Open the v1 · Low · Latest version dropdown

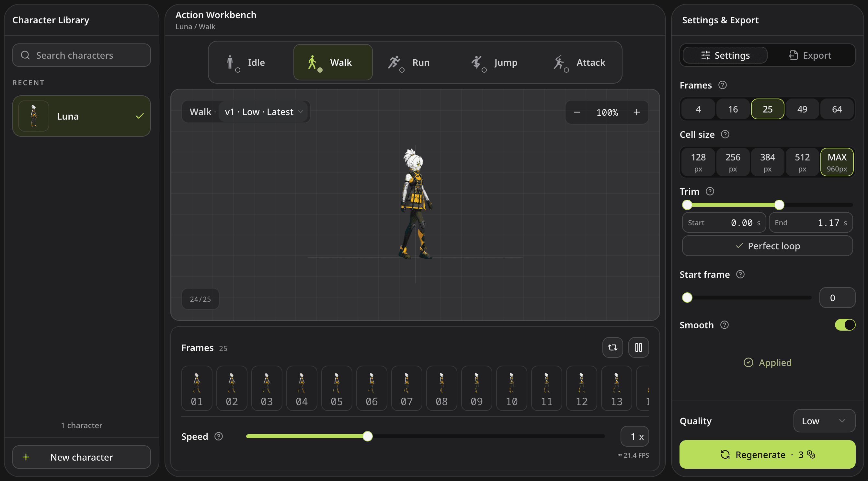[264, 111]
